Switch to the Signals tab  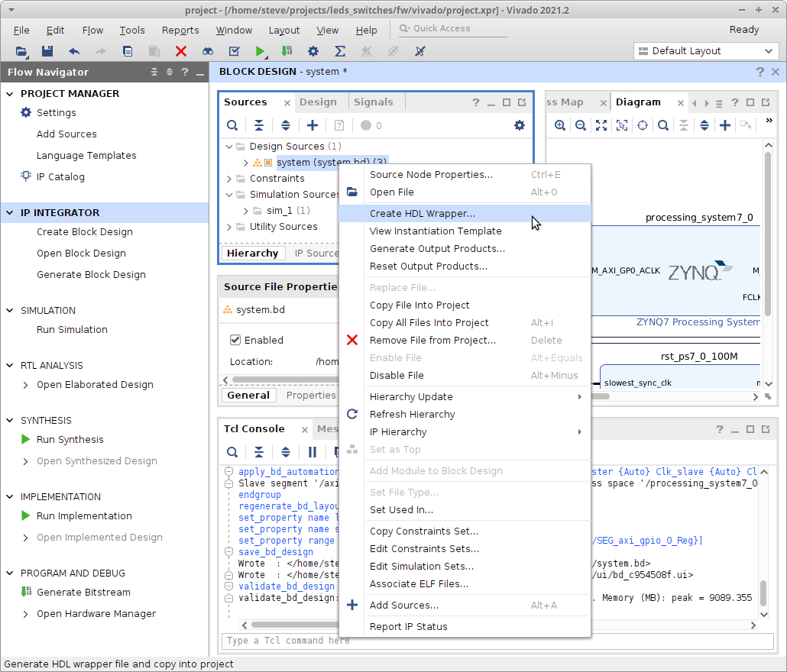point(373,102)
